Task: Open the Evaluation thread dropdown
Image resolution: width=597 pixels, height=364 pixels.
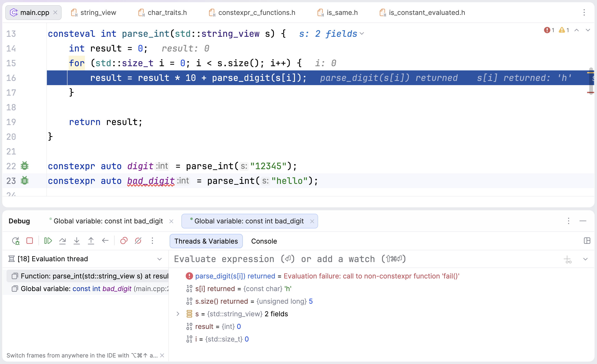Action: [159, 259]
